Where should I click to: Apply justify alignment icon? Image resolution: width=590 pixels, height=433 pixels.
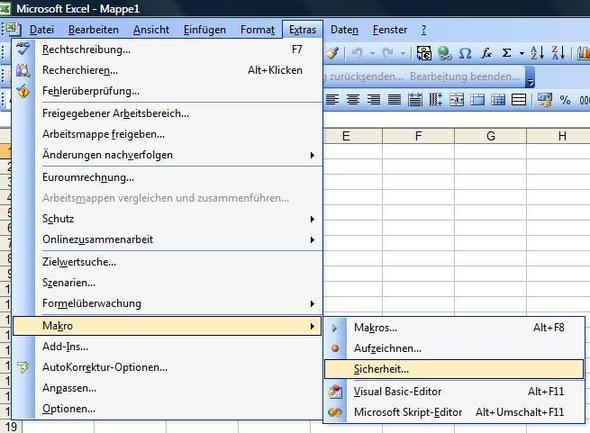394,100
